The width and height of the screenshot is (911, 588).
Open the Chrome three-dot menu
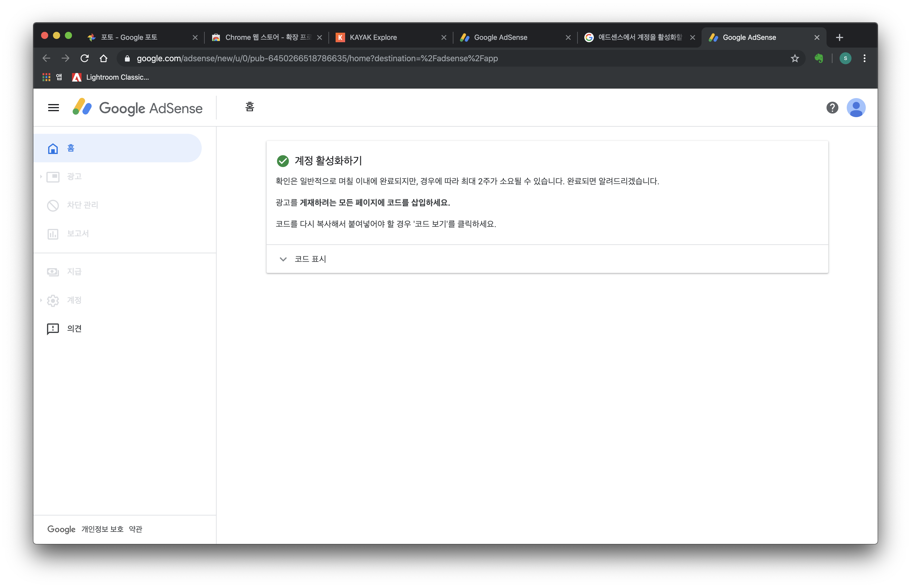tap(864, 59)
